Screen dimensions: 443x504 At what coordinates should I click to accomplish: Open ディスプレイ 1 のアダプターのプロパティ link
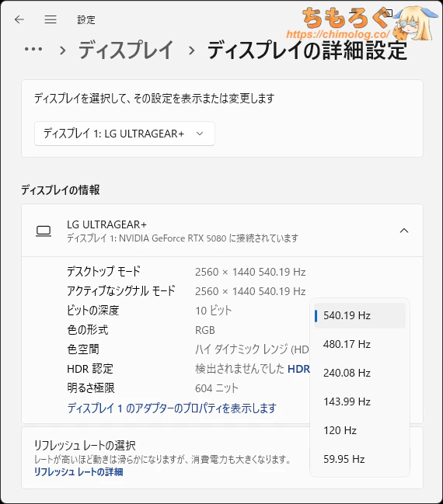tap(172, 408)
